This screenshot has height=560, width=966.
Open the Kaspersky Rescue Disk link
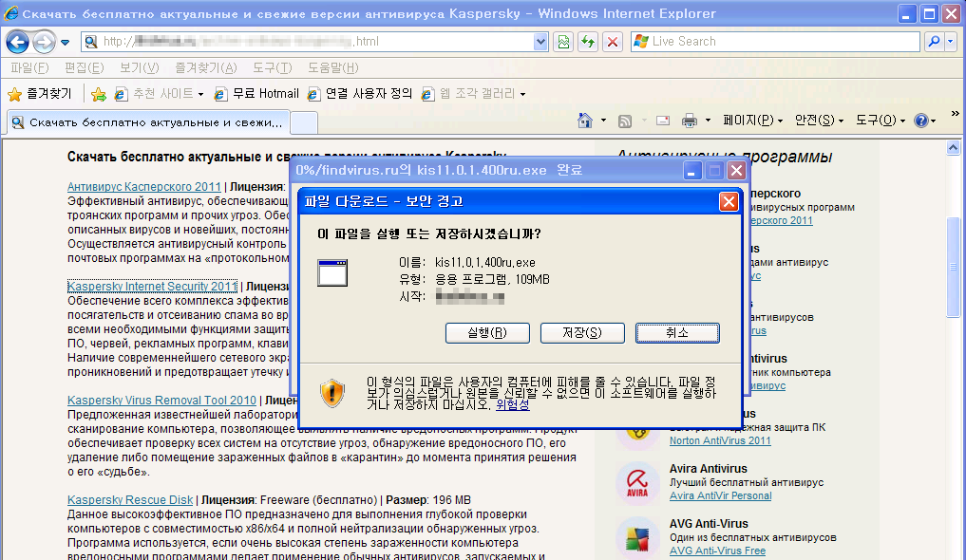pyautogui.click(x=130, y=499)
